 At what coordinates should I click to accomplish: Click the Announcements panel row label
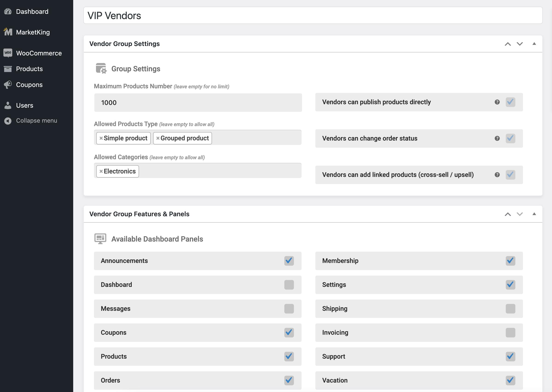[x=124, y=261]
